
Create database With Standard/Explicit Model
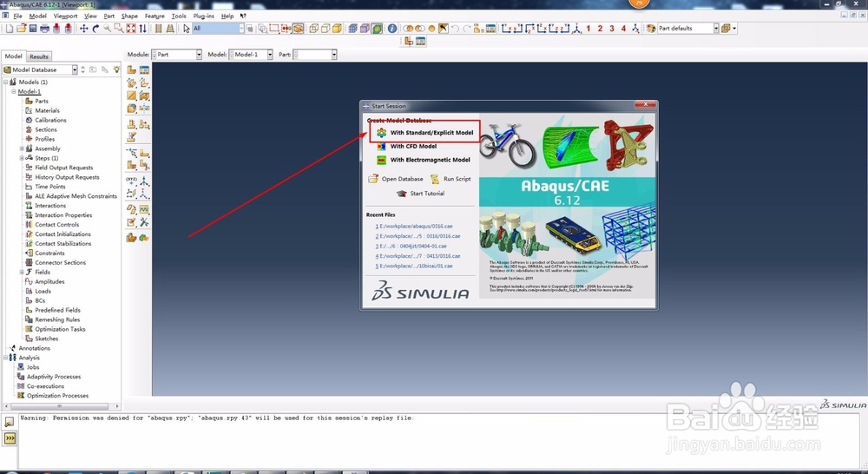tap(424, 133)
